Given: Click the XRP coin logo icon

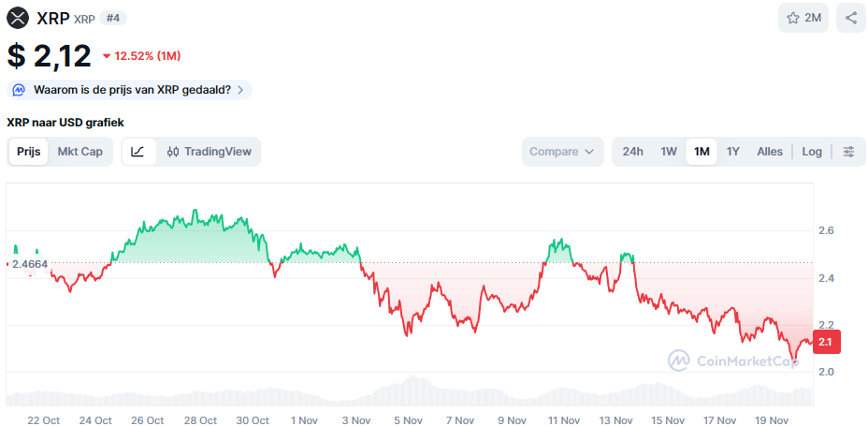Looking at the screenshot, I should [x=18, y=18].
